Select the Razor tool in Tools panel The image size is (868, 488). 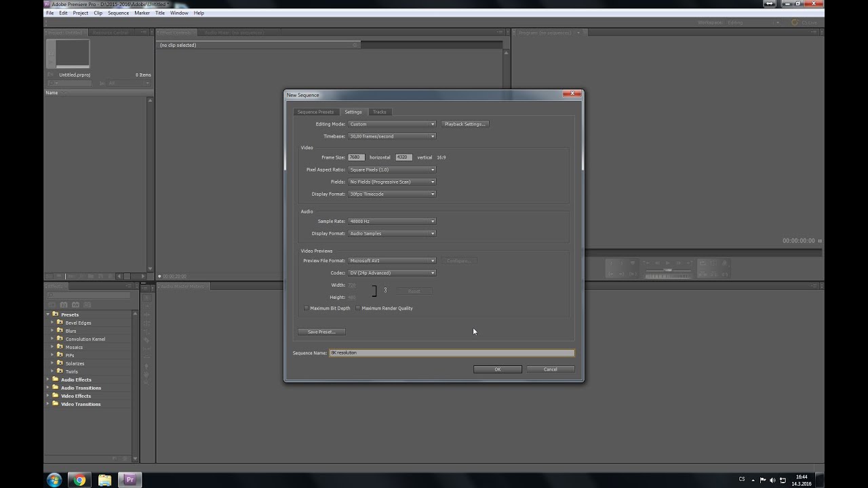[x=146, y=340]
